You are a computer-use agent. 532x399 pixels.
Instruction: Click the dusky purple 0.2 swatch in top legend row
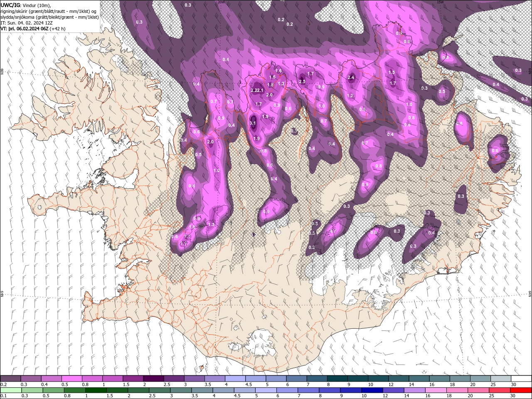[11, 379]
